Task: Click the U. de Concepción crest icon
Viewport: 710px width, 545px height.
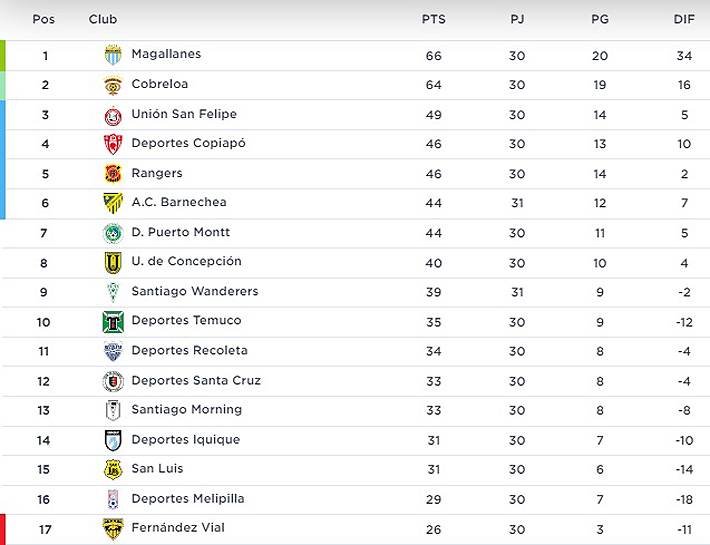Action: [113, 262]
